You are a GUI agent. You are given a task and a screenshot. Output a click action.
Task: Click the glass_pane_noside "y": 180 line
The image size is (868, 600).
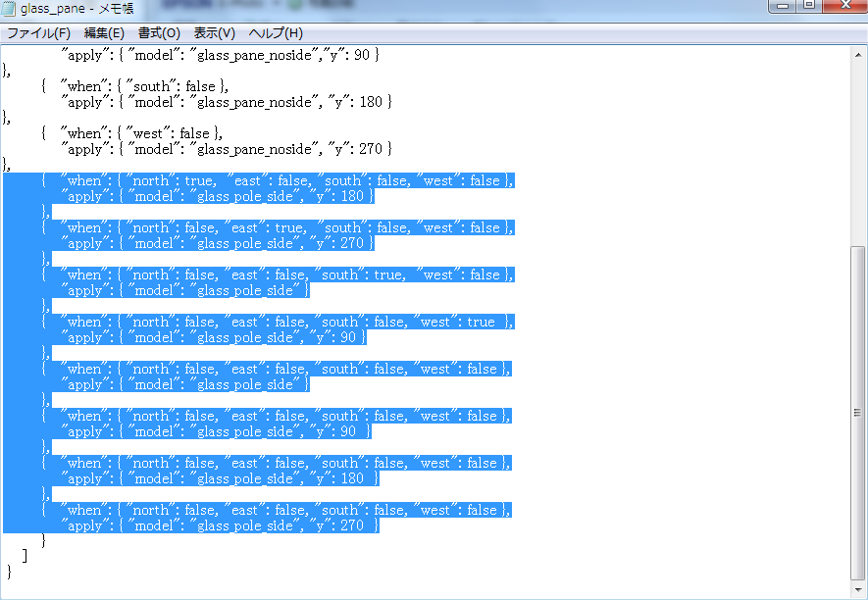pos(226,102)
